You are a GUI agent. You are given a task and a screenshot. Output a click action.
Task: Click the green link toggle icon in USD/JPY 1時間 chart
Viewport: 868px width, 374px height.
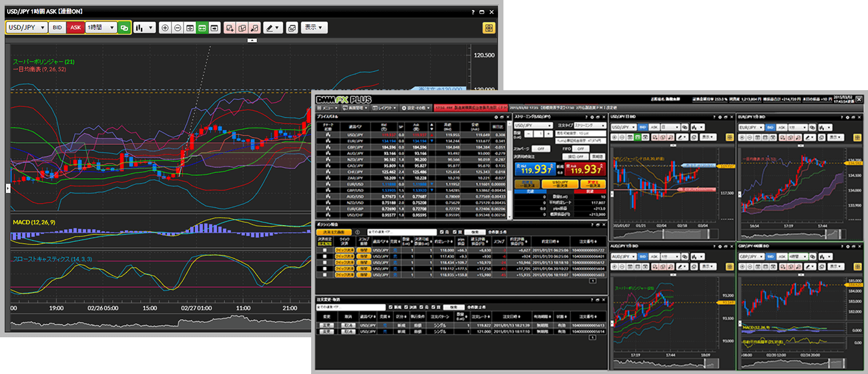[x=124, y=27]
